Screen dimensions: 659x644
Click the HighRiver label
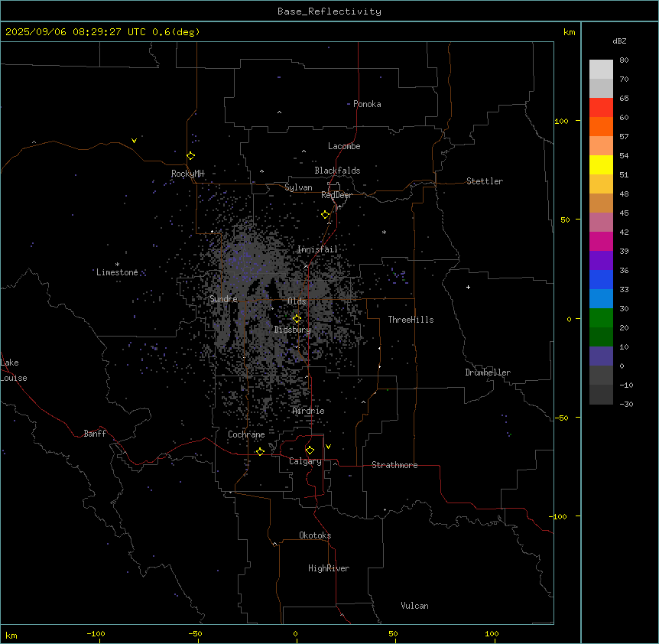pos(329,568)
